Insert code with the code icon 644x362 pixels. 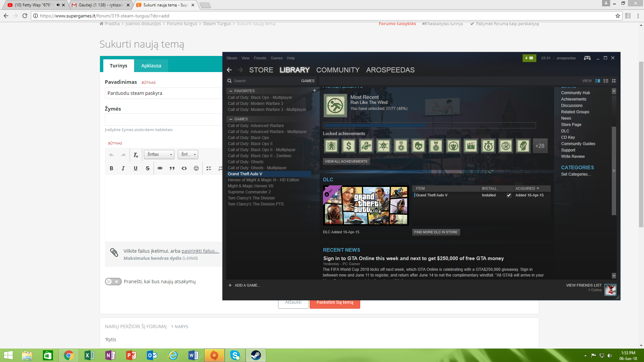[184, 168]
